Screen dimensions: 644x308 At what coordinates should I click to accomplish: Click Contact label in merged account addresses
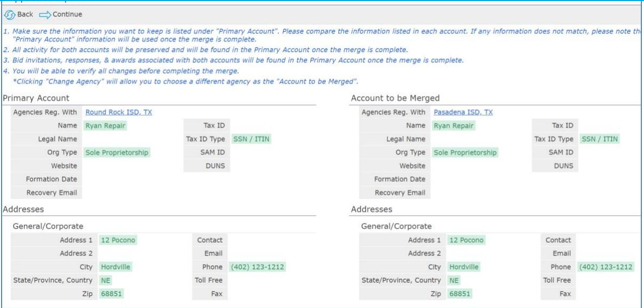[x=558, y=241]
